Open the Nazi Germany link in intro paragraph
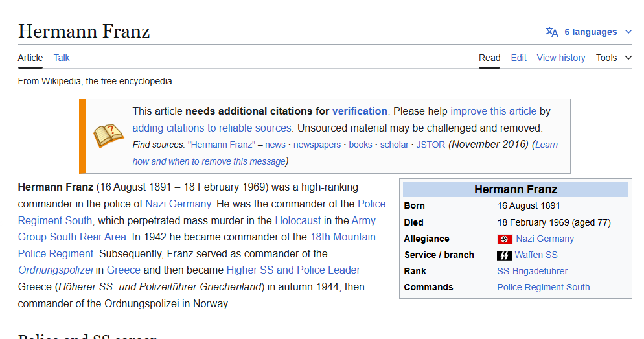 coord(178,204)
